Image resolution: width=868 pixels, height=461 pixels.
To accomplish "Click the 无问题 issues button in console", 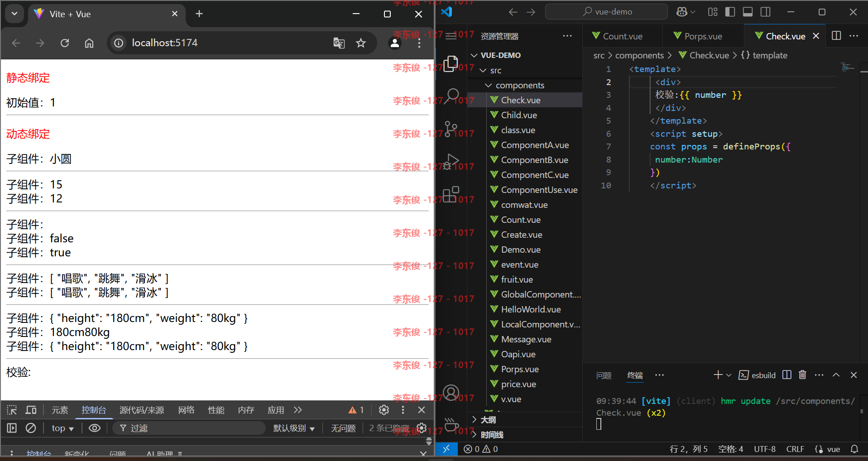I will click(343, 428).
